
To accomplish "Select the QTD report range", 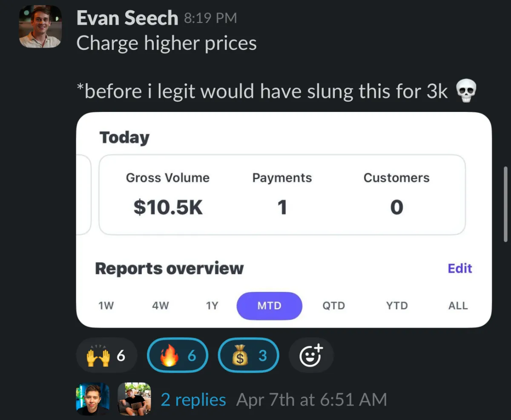I will pyautogui.click(x=333, y=306).
